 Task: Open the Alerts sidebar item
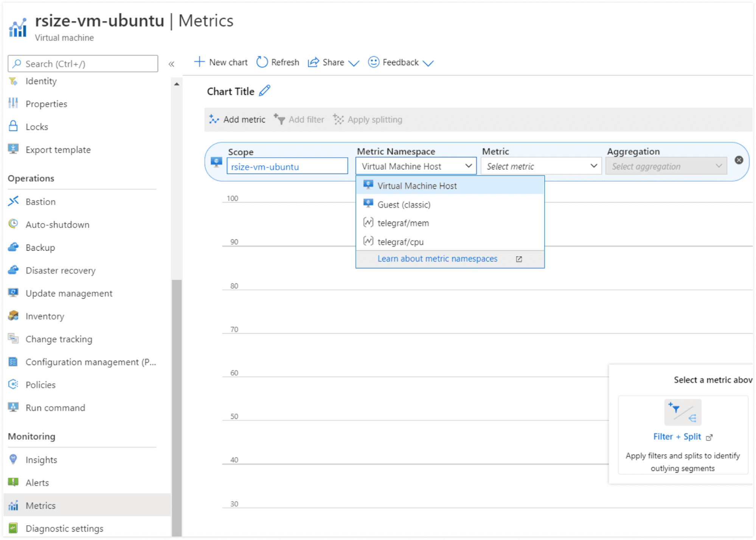pos(37,483)
